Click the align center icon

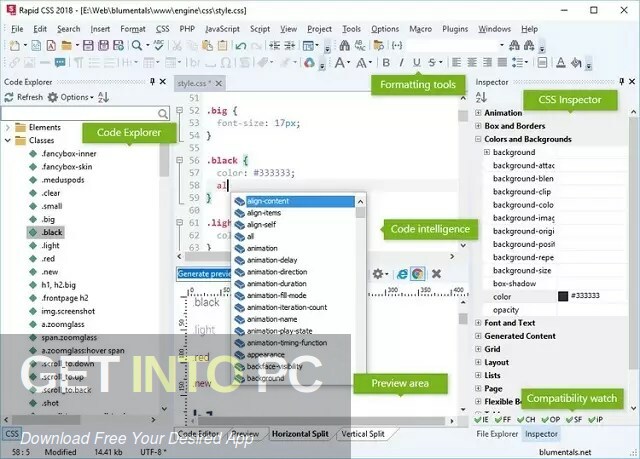click(472, 62)
